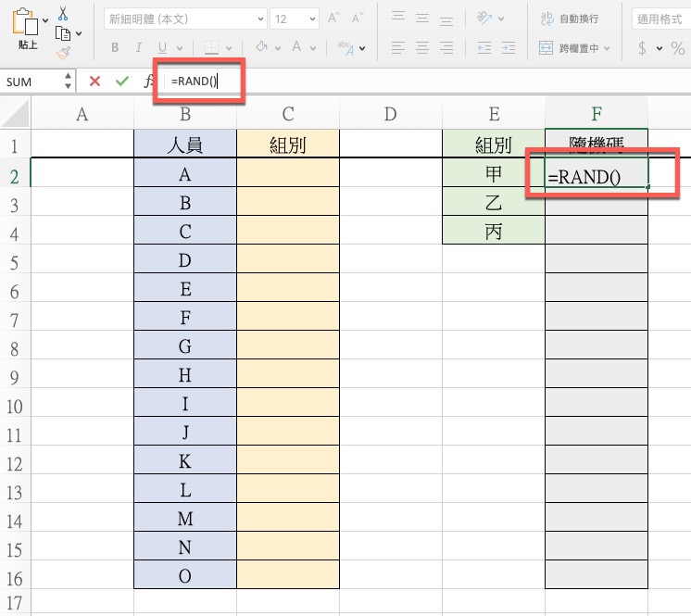Increase font size with larger A
The image size is (691, 616).
(333, 19)
